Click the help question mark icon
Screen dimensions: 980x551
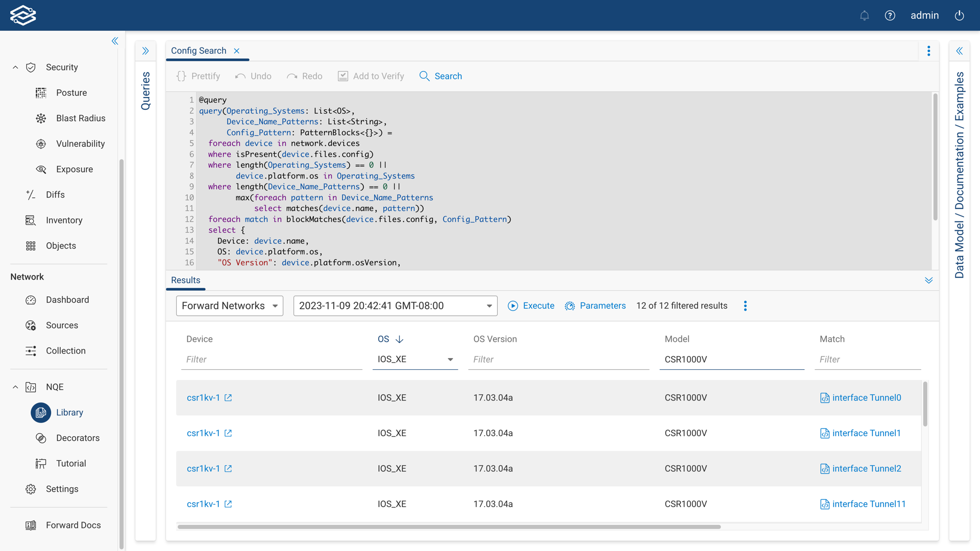point(890,15)
